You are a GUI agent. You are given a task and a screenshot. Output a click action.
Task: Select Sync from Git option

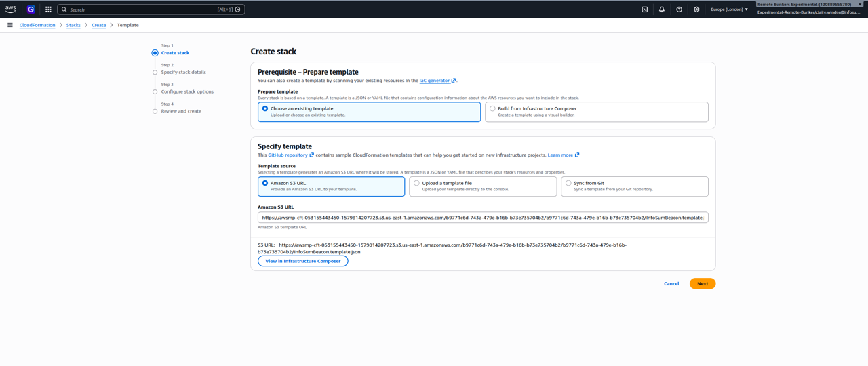click(x=635, y=186)
